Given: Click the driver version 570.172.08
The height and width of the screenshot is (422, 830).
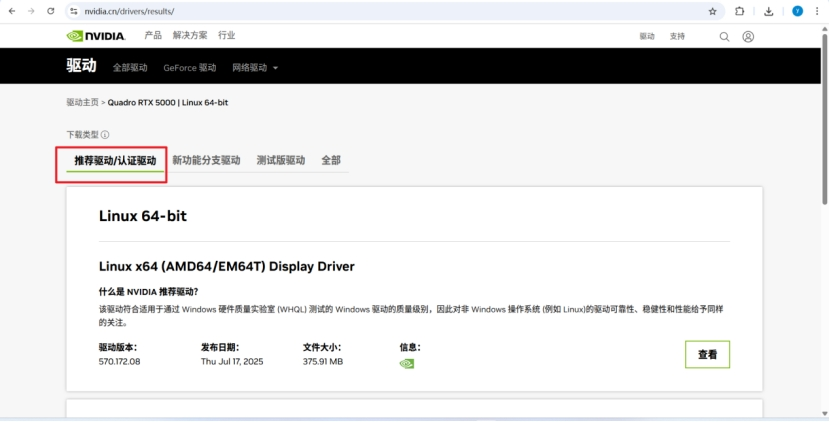Looking at the screenshot, I should tap(120, 362).
